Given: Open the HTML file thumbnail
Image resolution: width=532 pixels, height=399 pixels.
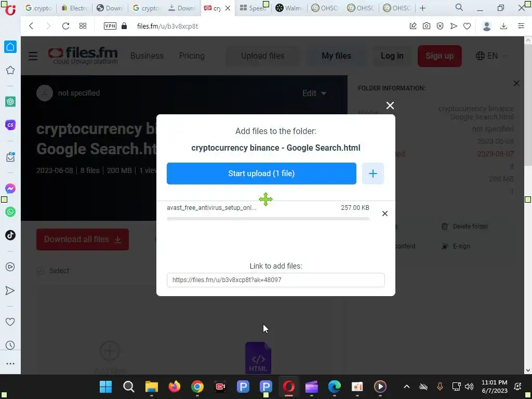Looking at the screenshot, I should point(258,357).
